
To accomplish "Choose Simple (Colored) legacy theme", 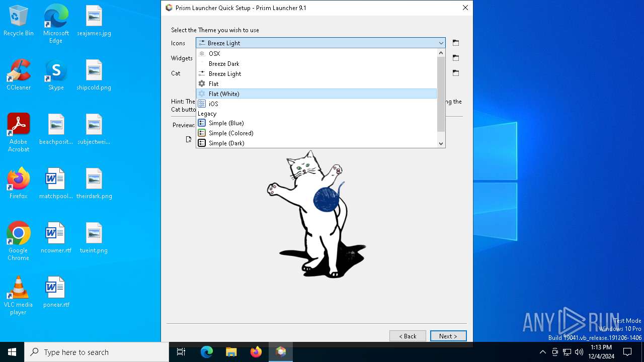I will [x=316, y=133].
